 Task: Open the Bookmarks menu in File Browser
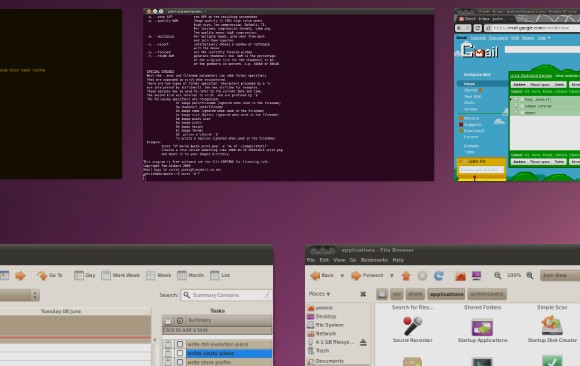click(x=374, y=260)
